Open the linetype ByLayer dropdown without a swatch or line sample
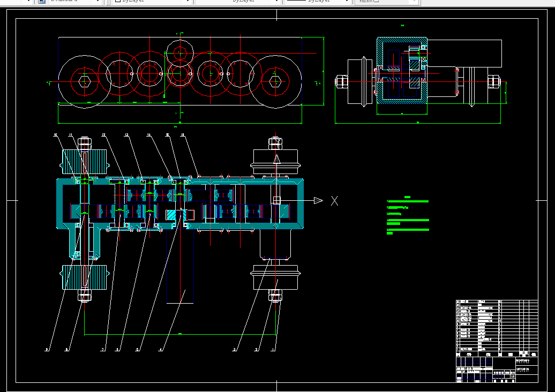555x392 pixels. coord(237,2)
